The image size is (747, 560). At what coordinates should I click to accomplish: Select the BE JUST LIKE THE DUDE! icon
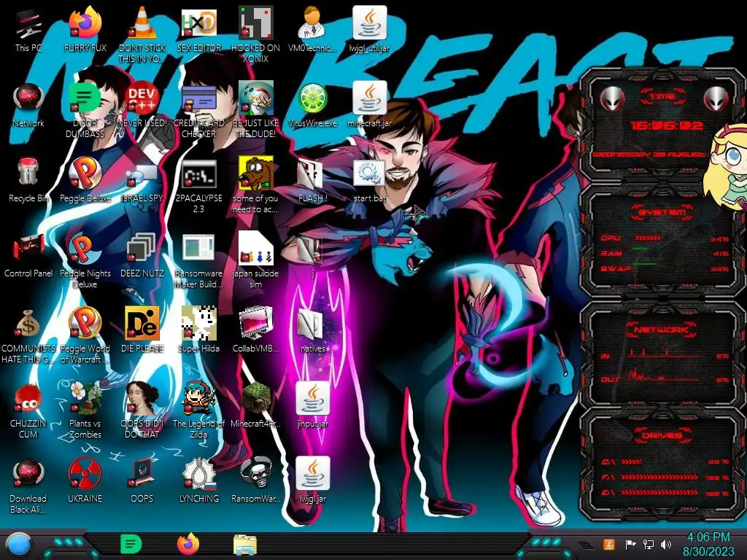pyautogui.click(x=255, y=111)
